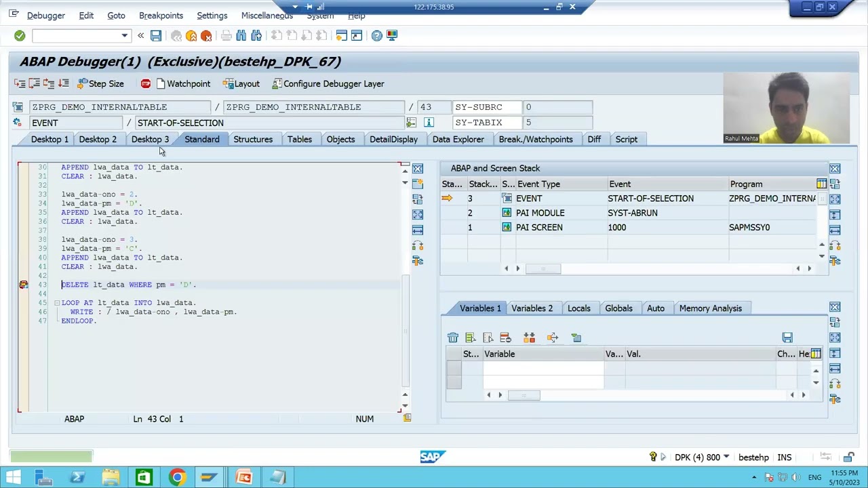Click the green Enter checkmark icon
The image size is (868, 488).
pyautogui.click(x=20, y=35)
